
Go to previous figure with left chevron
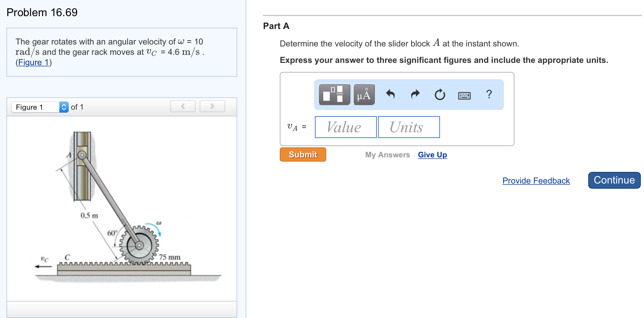click(x=182, y=106)
